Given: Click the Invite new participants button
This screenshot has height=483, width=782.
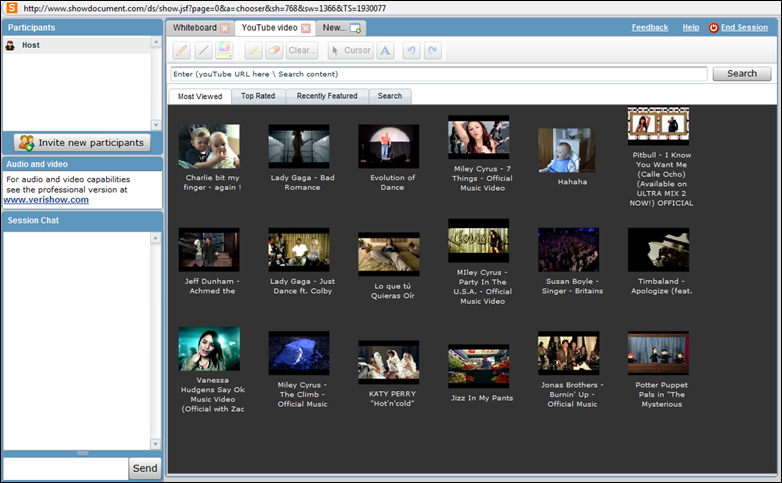Looking at the screenshot, I should click(82, 143).
